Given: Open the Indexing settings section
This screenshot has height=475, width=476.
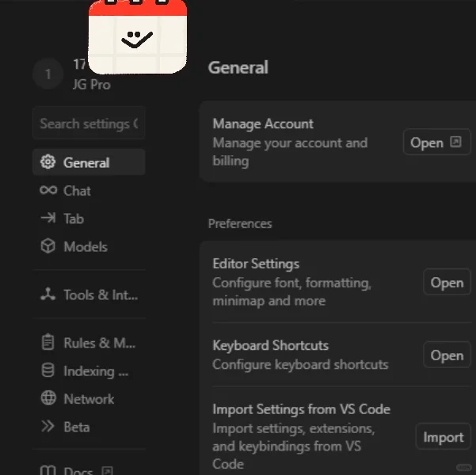Looking at the screenshot, I should [89, 370].
